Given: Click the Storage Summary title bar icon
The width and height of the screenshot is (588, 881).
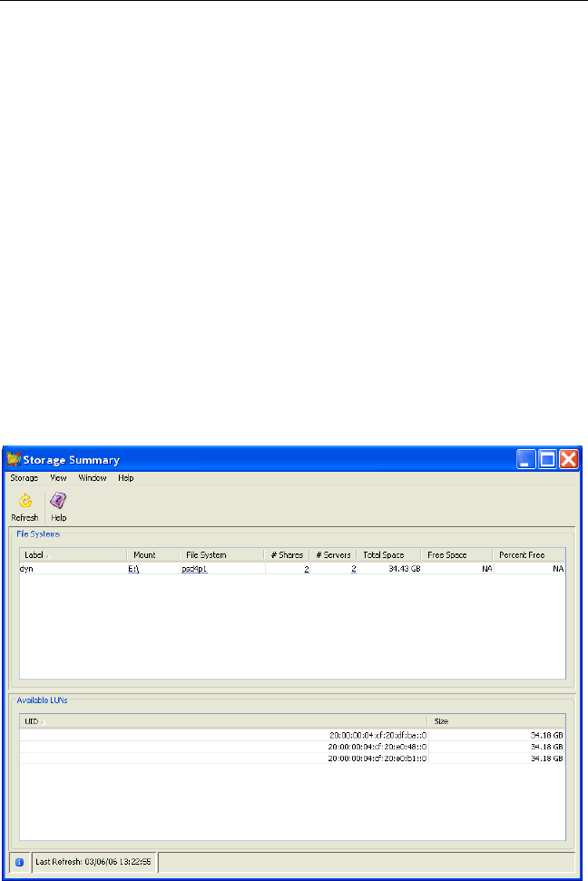Looking at the screenshot, I should pos(15,459).
